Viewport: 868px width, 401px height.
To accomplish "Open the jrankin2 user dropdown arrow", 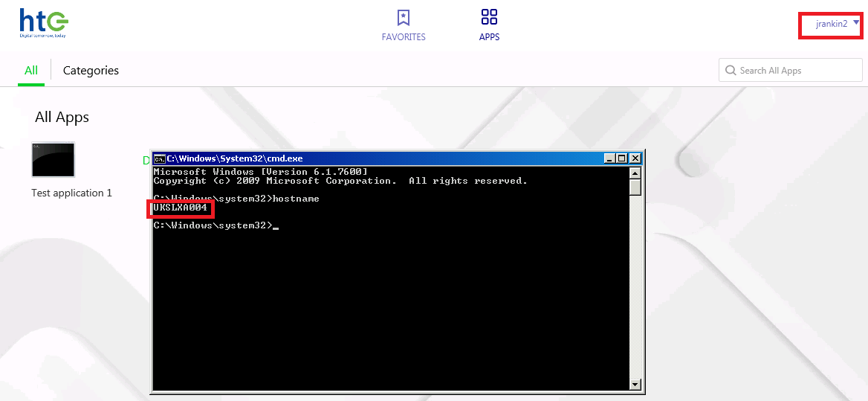I will click(x=856, y=23).
